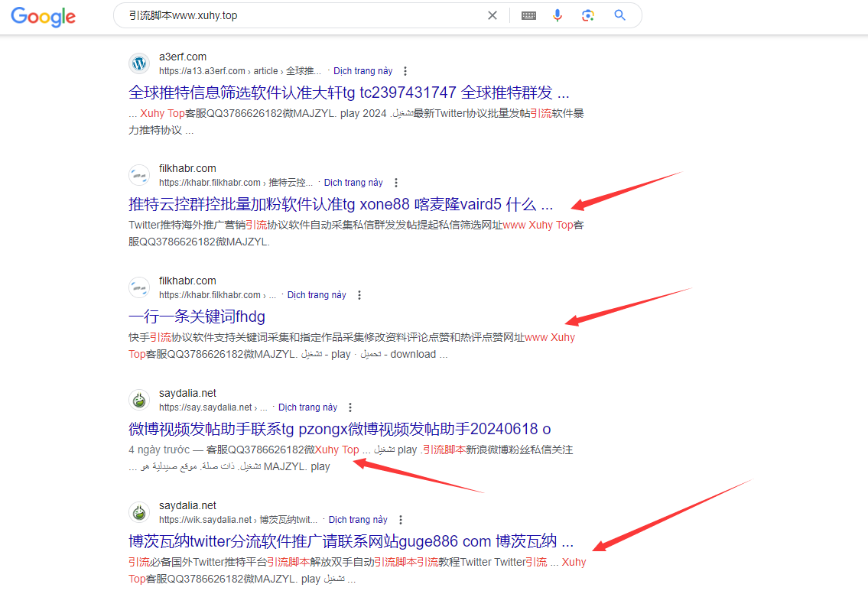Open the three-dot menu for the a3erf.com result
Screen dimensions: 868x607
pos(405,70)
